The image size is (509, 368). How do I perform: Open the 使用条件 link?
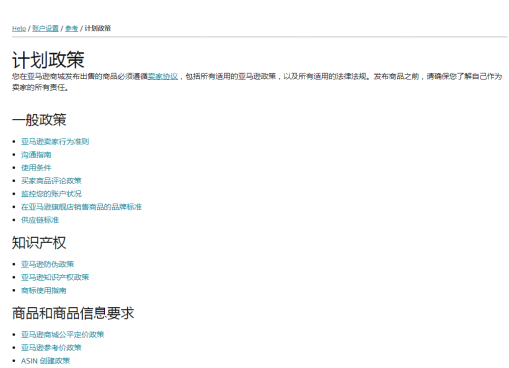click(36, 168)
